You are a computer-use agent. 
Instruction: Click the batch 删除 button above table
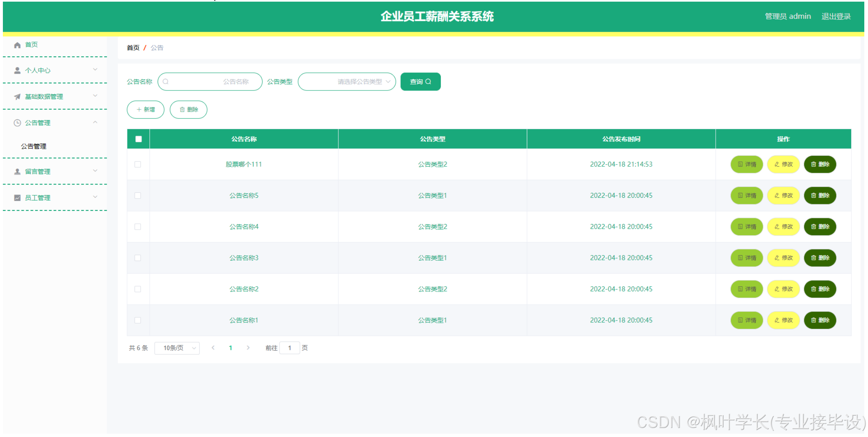(188, 110)
